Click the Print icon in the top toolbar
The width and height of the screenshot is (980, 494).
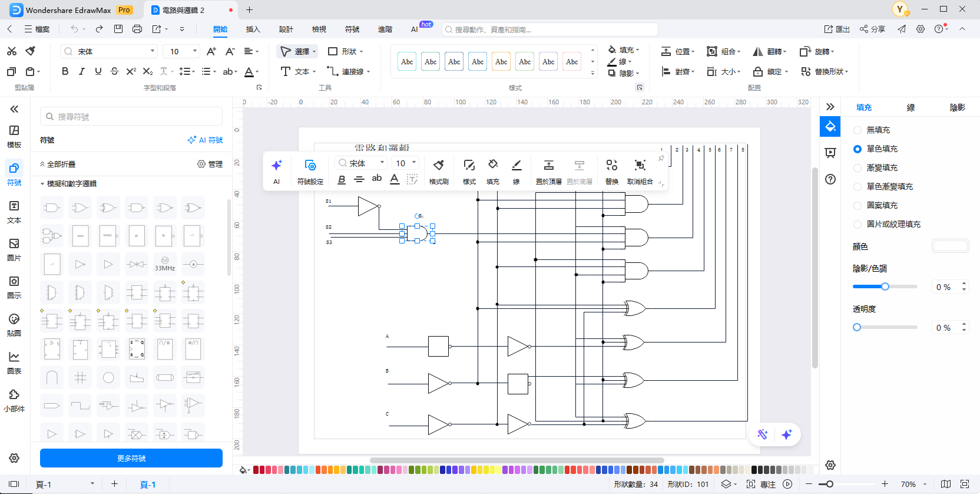[137, 29]
